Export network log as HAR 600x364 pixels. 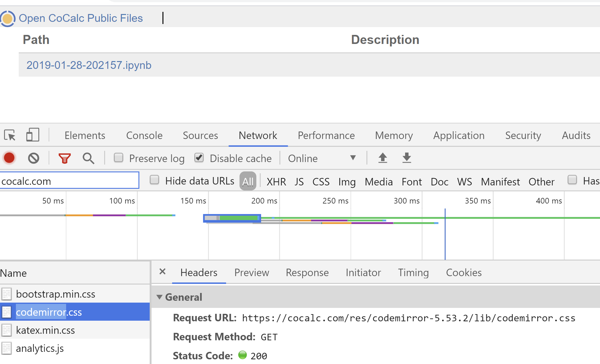click(406, 158)
